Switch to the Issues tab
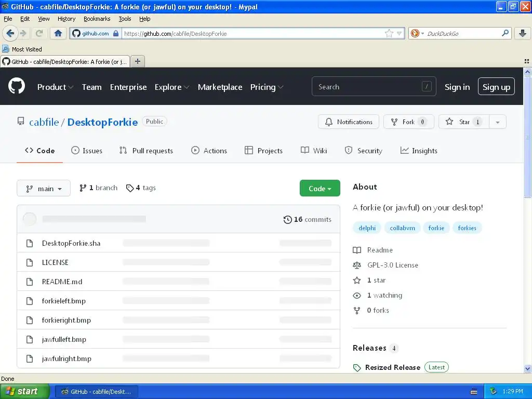This screenshot has height=399, width=532. tap(87, 151)
